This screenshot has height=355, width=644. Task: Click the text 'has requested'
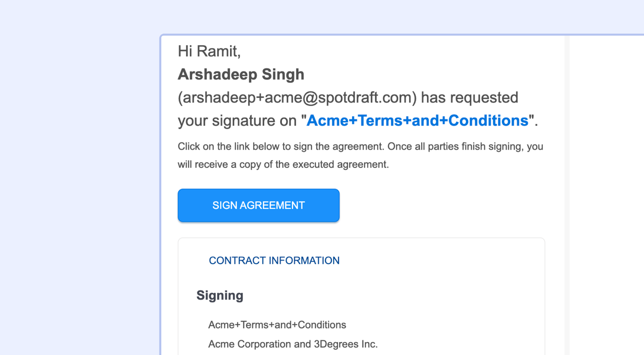pyautogui.click(x=469, y=98)
